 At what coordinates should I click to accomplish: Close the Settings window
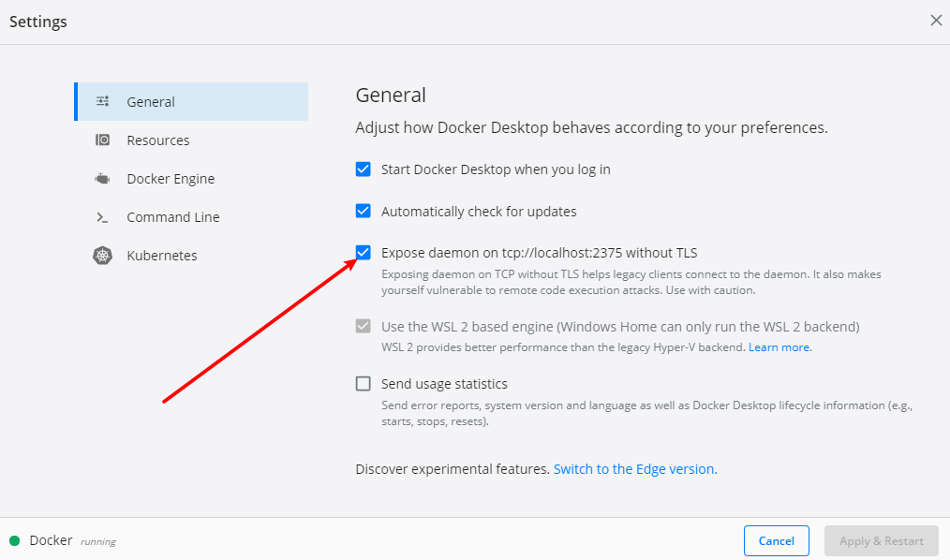pos(936,20)
